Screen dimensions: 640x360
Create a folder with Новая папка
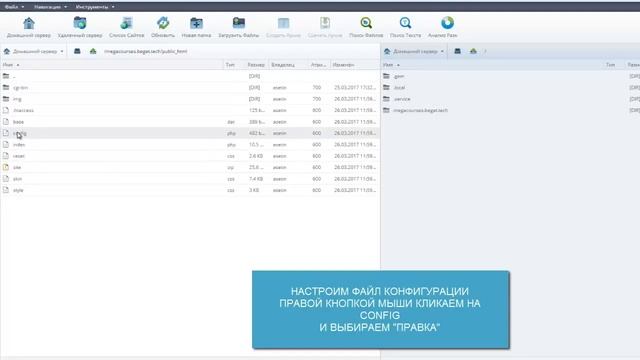196,27
